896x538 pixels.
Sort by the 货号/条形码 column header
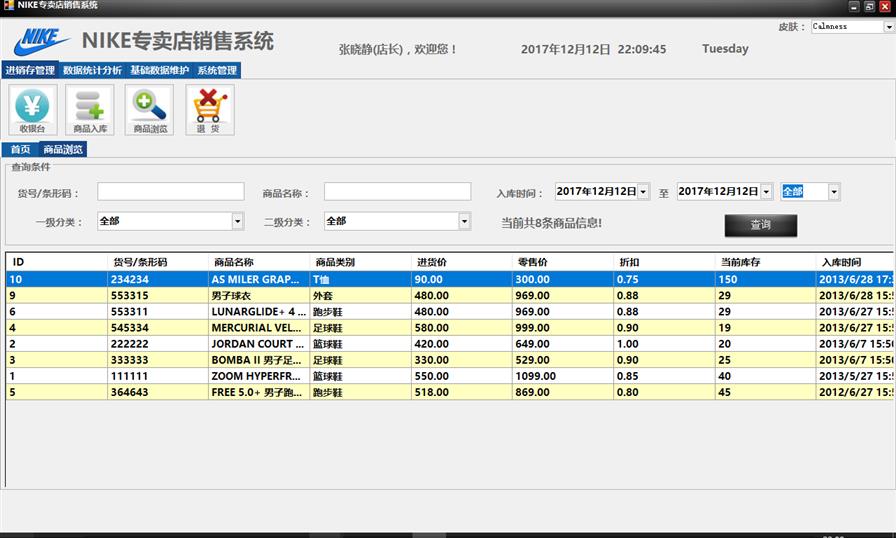click(158, 262)
